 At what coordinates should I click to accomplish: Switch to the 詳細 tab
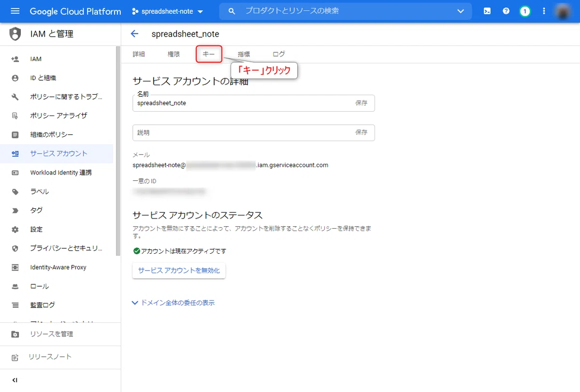139,54
